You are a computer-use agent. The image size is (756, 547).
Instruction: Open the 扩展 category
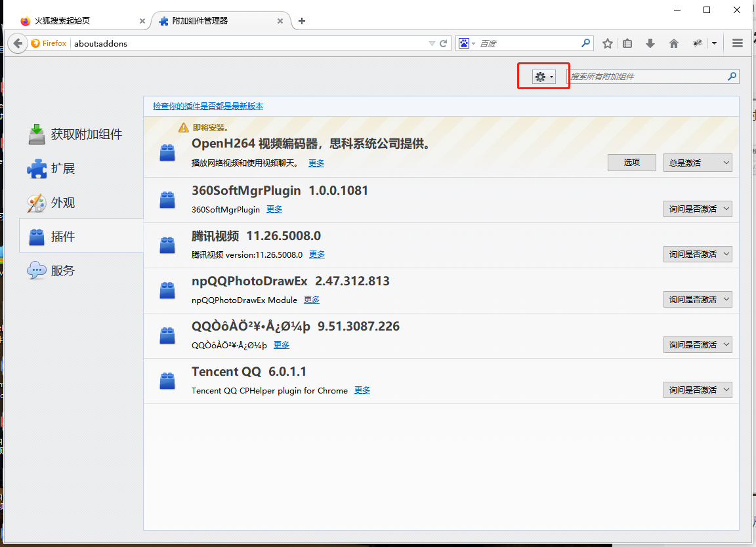tap(81, 168)
